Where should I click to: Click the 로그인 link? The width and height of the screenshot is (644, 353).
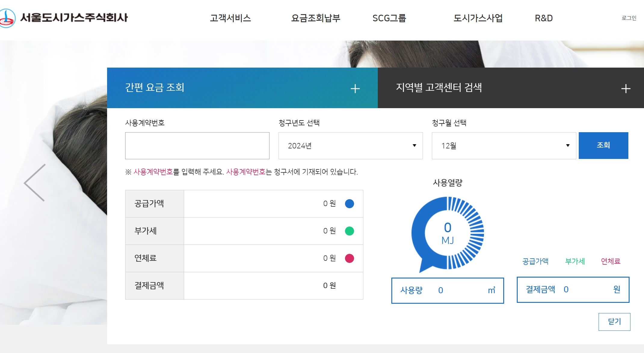[x=629, y=18]
